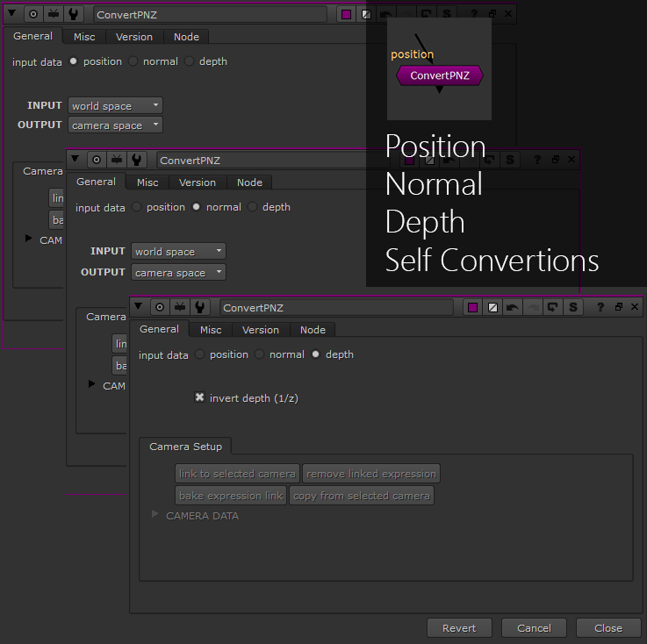Select normal radio in front depth panel

(x=260, y=354)
